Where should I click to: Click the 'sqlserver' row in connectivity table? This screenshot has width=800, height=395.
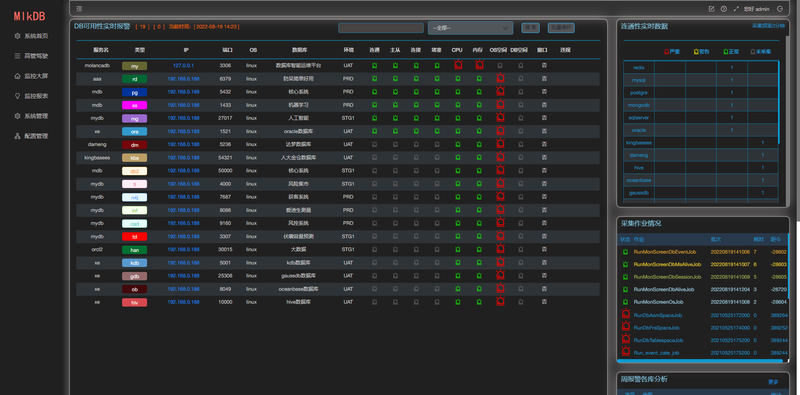pyautogui.click(x=701, y=117)
